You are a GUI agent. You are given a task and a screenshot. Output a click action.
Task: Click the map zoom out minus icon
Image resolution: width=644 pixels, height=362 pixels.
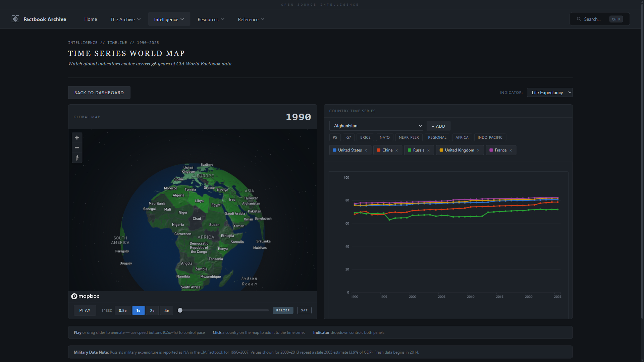click(77, 148)
